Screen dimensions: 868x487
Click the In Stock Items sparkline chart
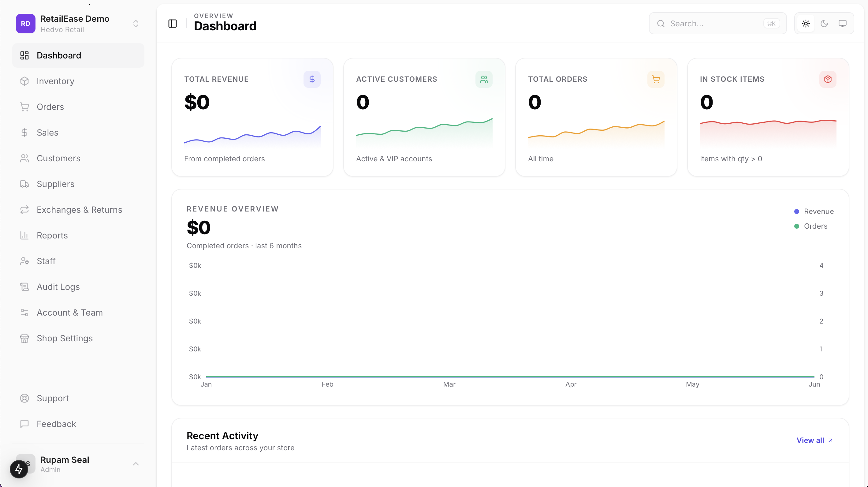coord(768,133)
